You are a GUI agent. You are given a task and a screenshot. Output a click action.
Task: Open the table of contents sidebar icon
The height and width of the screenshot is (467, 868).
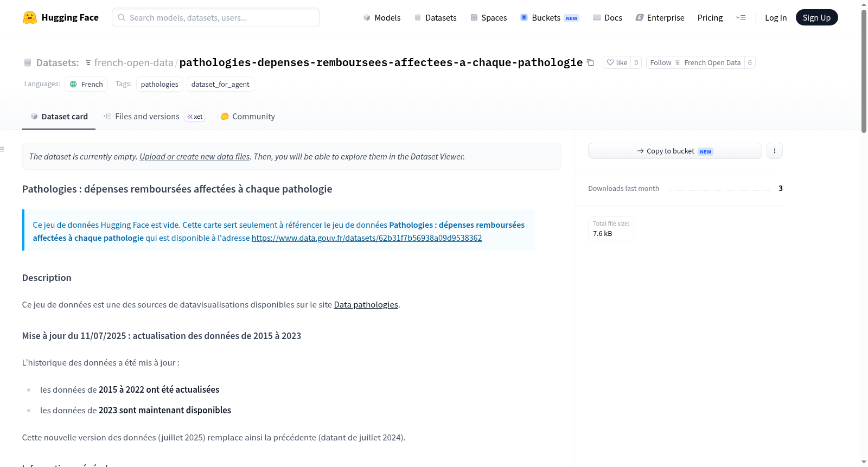(3, 149)
